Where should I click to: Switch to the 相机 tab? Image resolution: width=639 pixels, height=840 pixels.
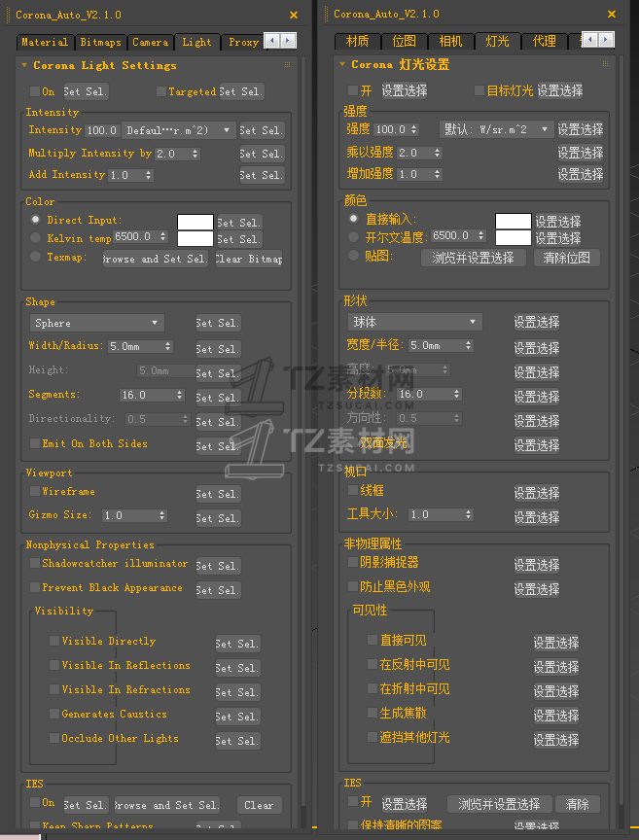[x=451, y=41]
